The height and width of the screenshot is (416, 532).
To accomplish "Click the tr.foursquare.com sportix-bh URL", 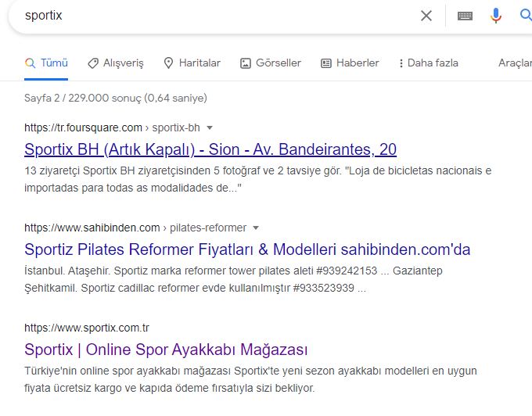I will (x=112, y=127).
